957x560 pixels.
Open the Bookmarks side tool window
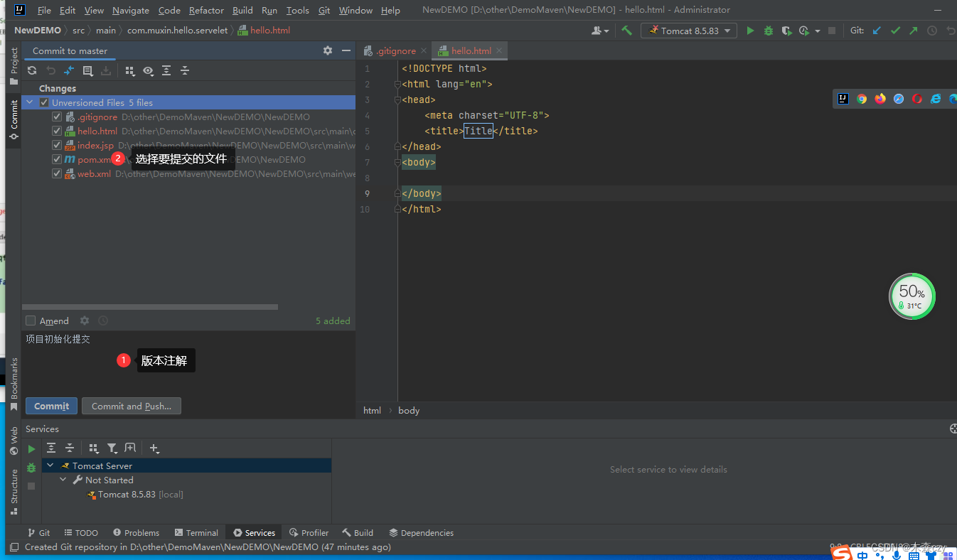(x=14, y=384)
